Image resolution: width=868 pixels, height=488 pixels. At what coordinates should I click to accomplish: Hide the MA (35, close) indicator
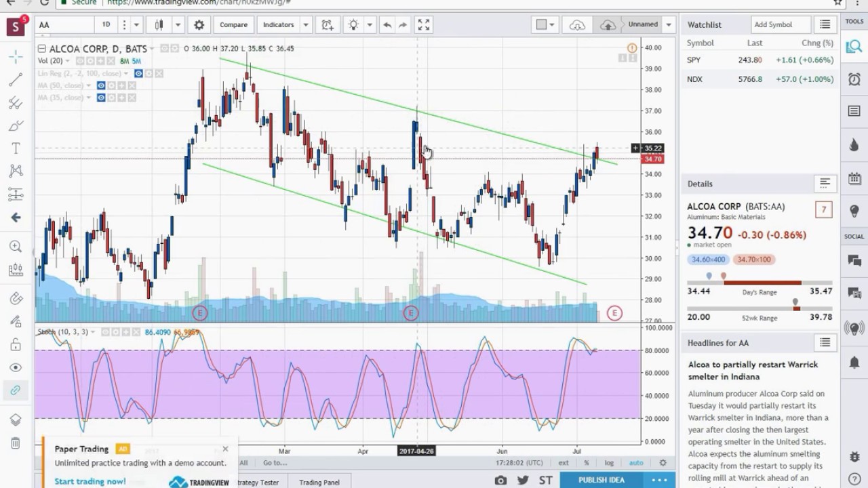pyautogui.click(x=101, y=98)
